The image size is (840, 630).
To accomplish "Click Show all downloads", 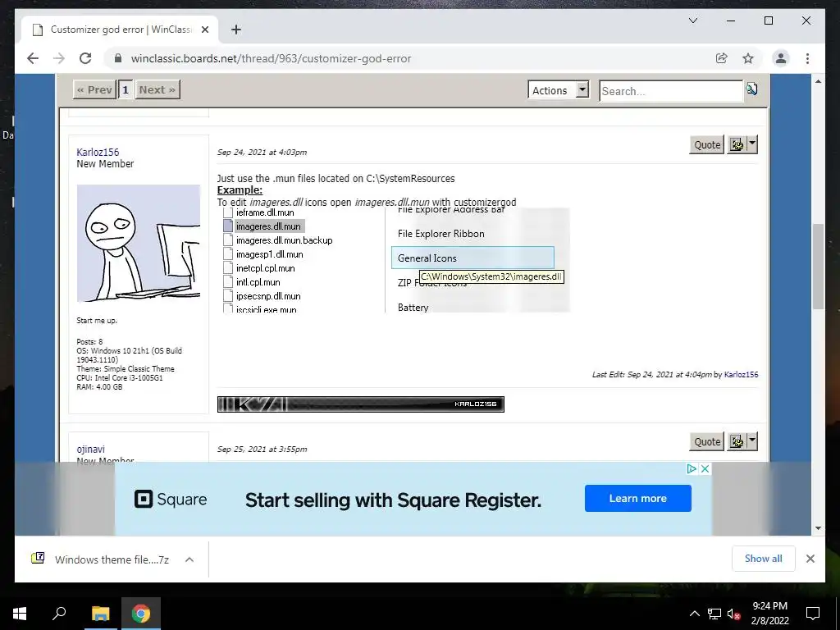I will click(764, 559).
